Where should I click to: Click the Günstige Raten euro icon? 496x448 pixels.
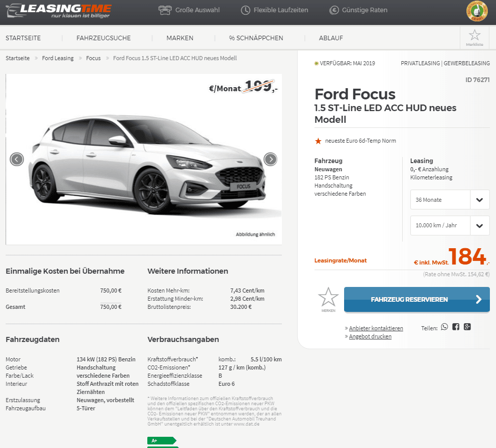click(x=334, y=10)
